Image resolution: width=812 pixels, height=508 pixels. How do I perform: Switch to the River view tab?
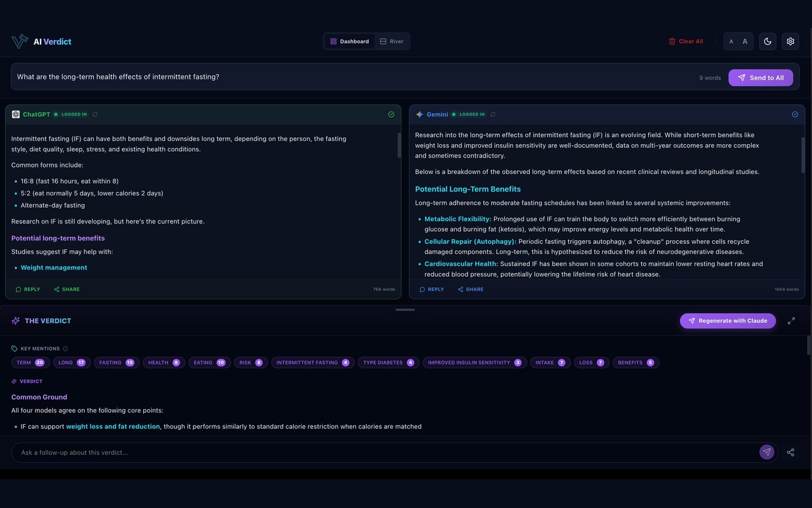coord(391,41)
